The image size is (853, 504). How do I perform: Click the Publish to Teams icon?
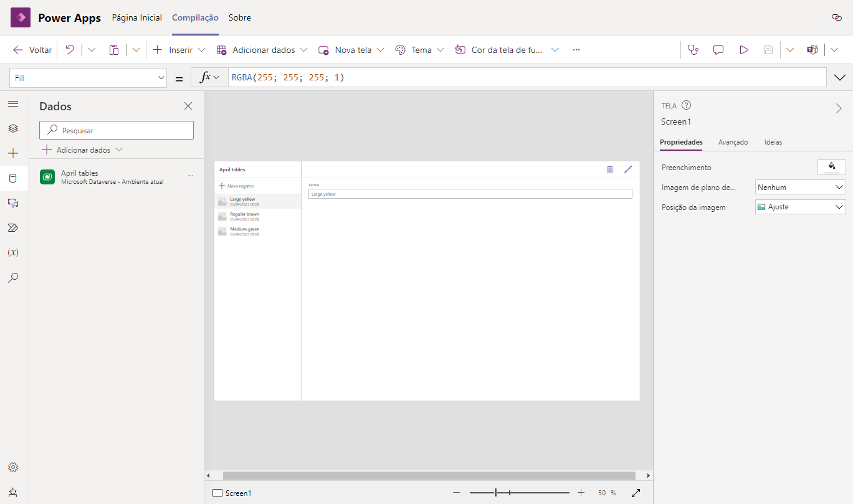click(812, 50)
